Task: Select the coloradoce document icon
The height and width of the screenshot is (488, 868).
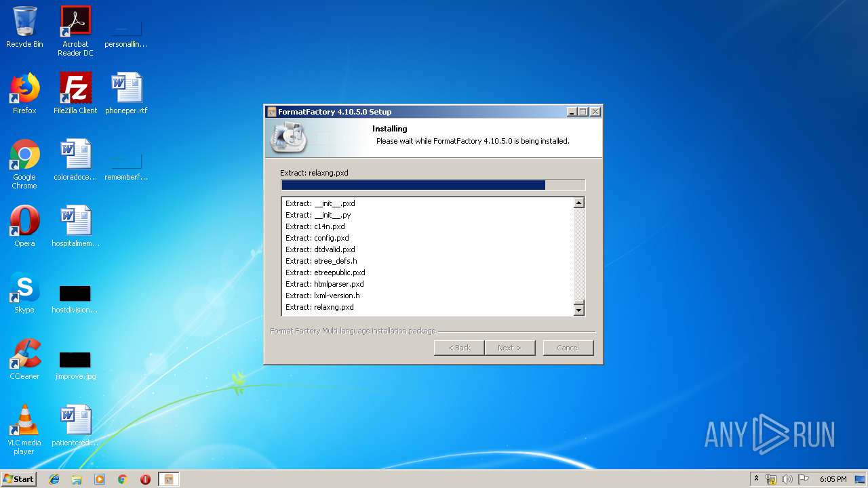Action: point(75,160)
